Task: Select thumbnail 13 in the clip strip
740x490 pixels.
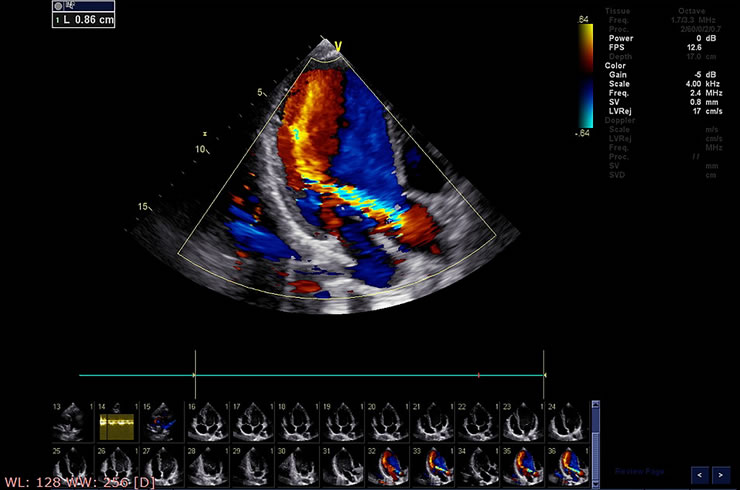Action: point(71,422)
